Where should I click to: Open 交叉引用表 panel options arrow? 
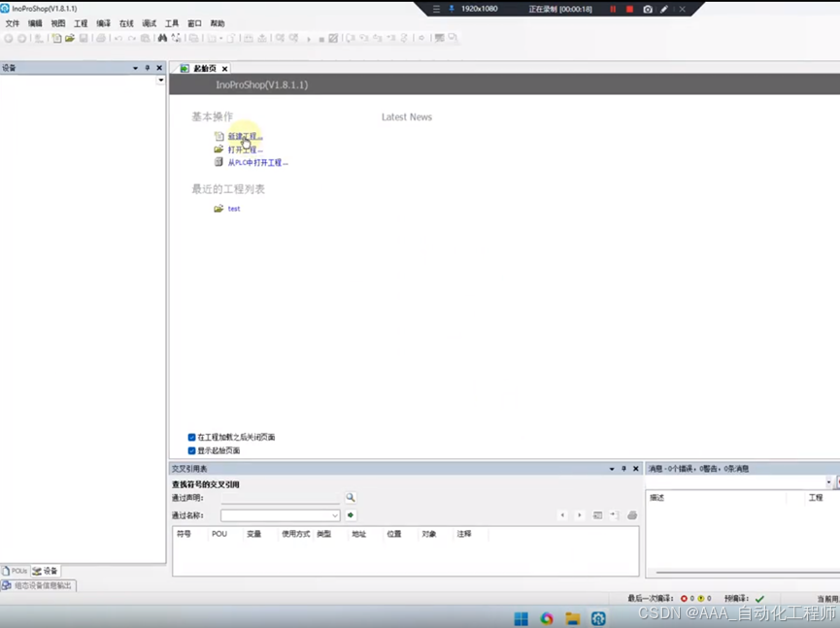click(612, 469)
